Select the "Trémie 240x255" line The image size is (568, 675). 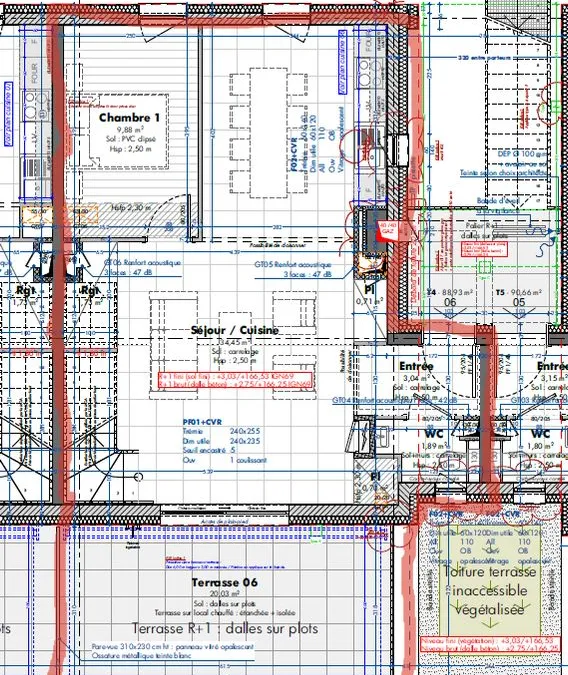(221, 431)
